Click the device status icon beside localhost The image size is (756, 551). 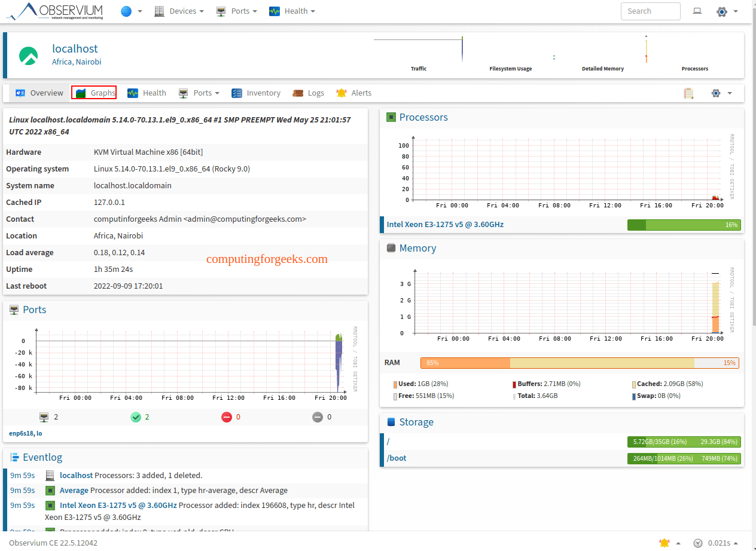click(x=28, y=56)
